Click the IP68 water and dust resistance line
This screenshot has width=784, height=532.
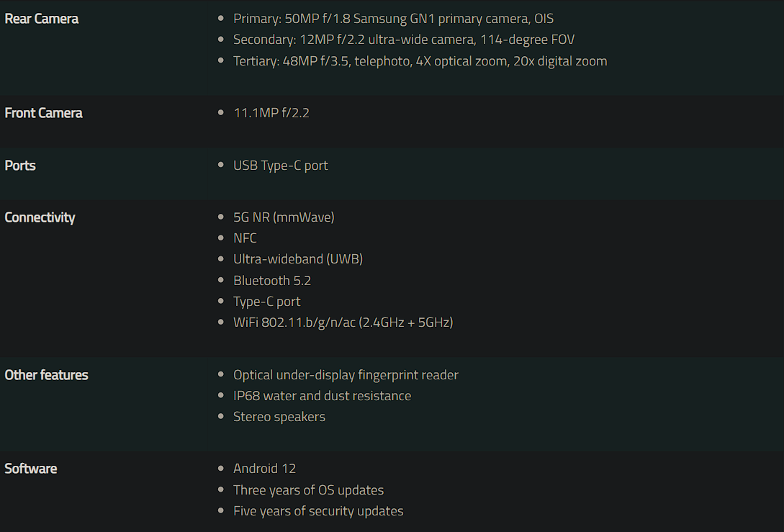(322, 396)
